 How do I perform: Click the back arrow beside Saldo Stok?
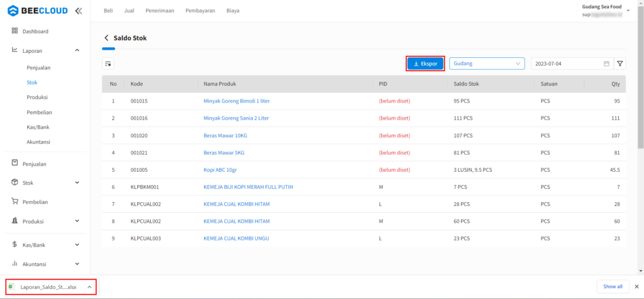106,38
